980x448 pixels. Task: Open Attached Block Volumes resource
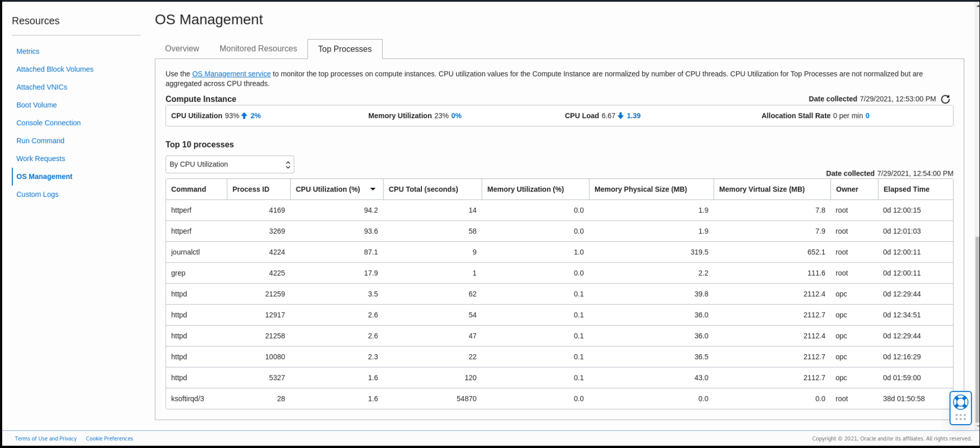55,69
